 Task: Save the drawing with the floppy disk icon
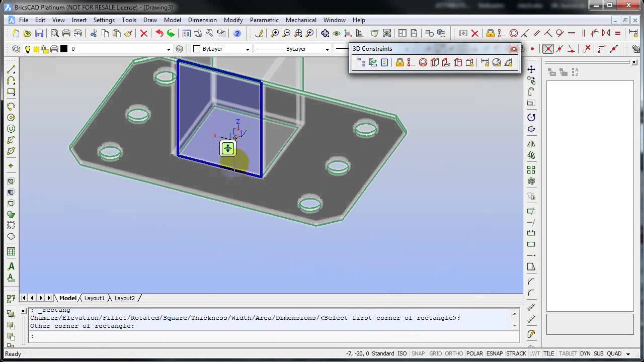[39, 34]
